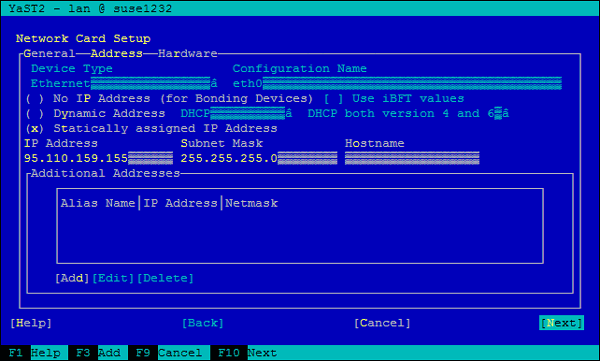Select Dynamic Address radio option
Screen dimensions: 600x361
(95, 113)
